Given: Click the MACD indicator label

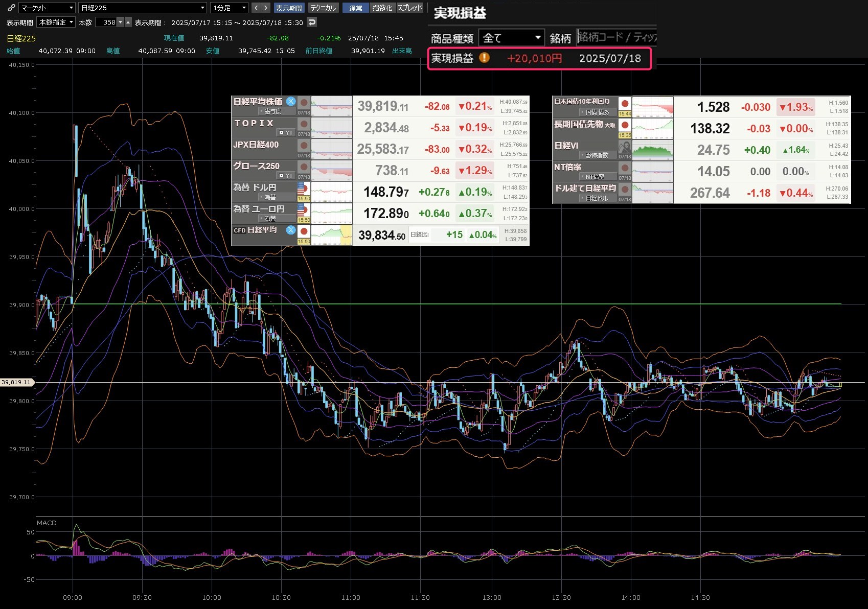Looking at the screenshot, I should coord(47,523).
